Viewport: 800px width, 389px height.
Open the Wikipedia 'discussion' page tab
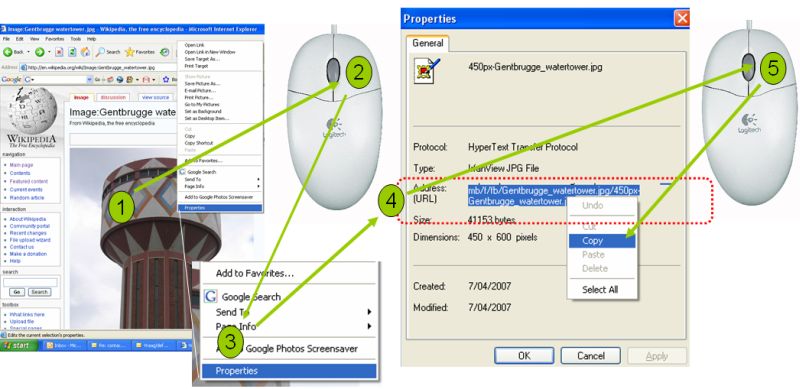(113, 97)
